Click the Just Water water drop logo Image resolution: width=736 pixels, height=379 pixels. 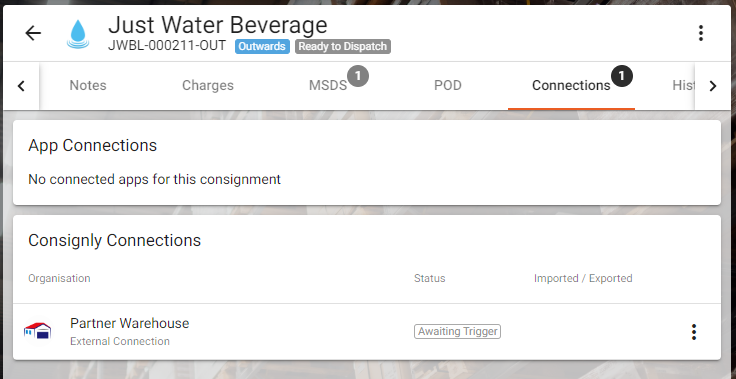click(78, 34)
